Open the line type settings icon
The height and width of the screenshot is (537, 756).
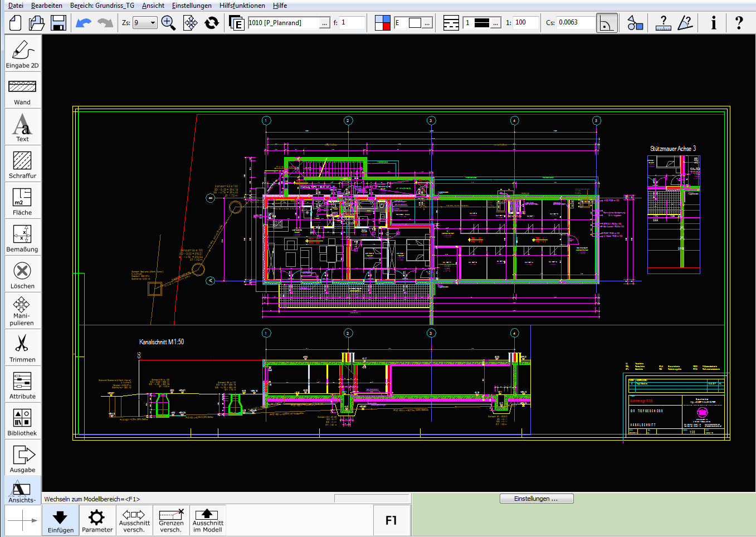[x=451, y=23]
